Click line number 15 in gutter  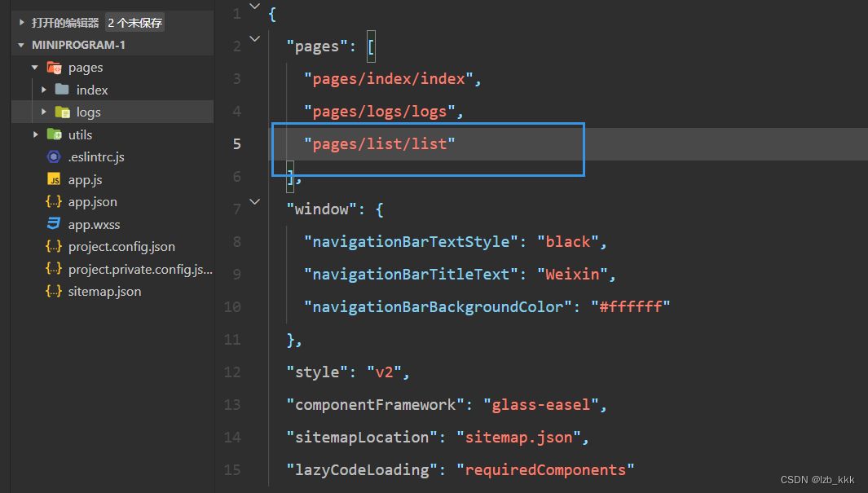[x=232, y=470]
